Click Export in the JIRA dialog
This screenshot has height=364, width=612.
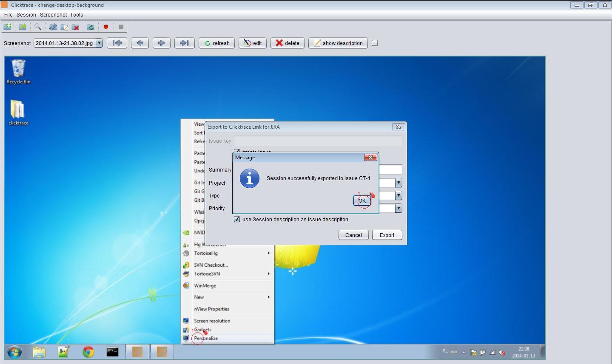[387, 235]
